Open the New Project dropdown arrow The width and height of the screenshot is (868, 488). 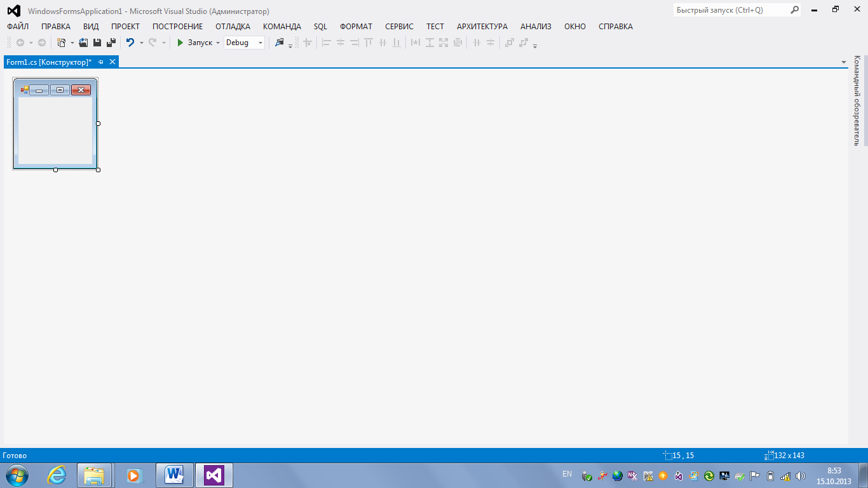[x=72, y=43]
